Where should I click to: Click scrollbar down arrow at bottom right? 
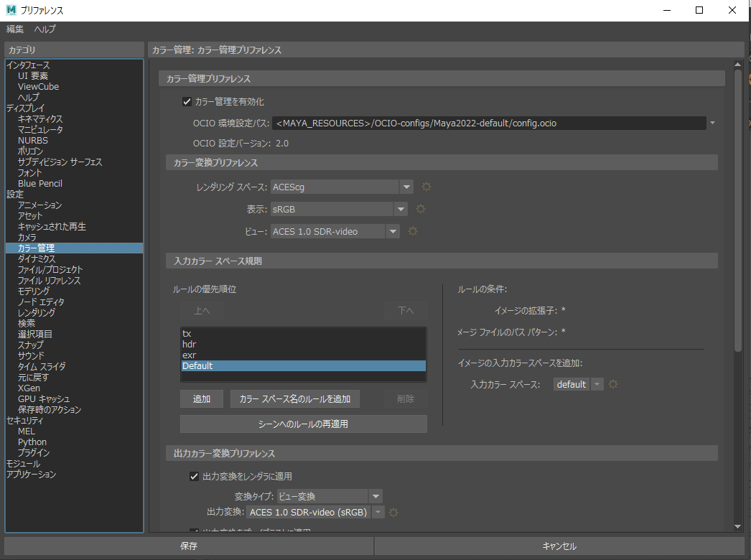coord(737,526)
